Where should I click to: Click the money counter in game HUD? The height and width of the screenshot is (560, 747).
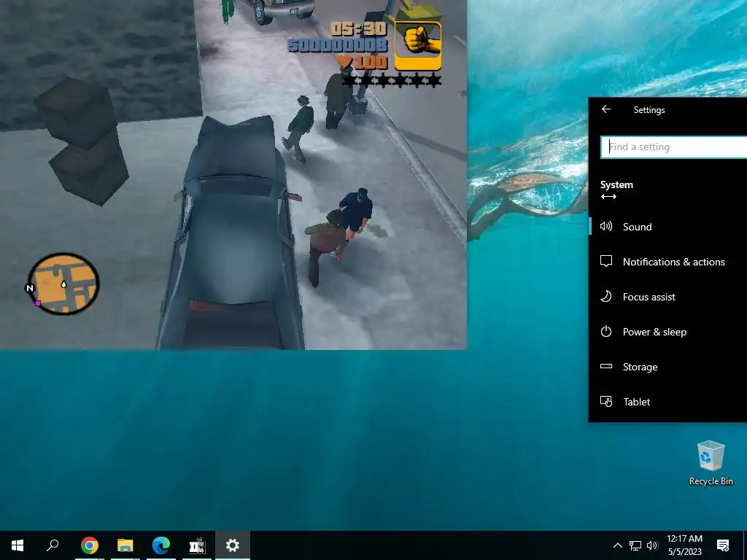pos(338,46)
